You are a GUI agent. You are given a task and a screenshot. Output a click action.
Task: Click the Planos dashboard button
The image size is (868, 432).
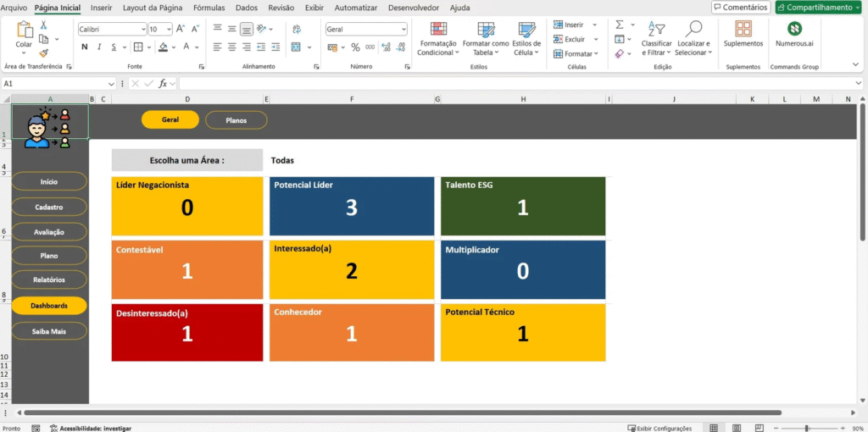236,120
